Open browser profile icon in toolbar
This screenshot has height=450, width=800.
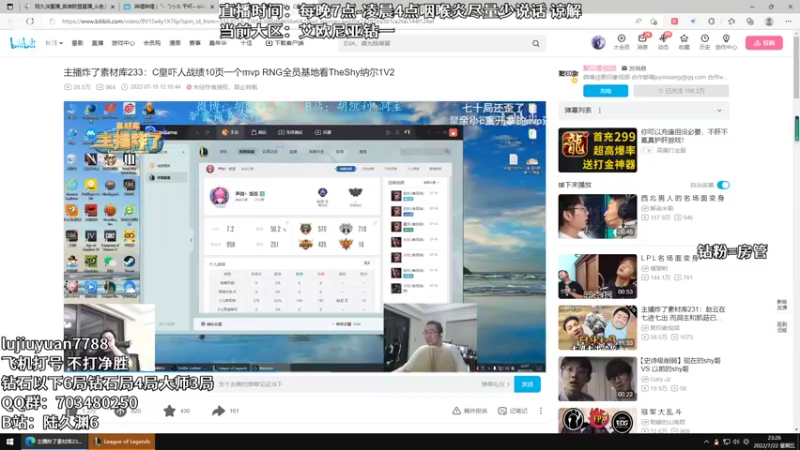pyautogui.click(x=769, y=21)
